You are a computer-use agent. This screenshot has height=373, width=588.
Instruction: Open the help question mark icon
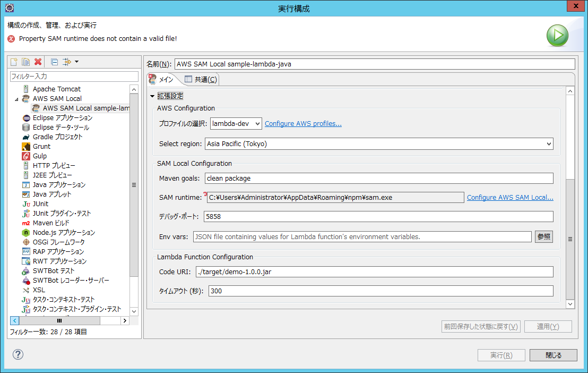(x=18, y=354)
